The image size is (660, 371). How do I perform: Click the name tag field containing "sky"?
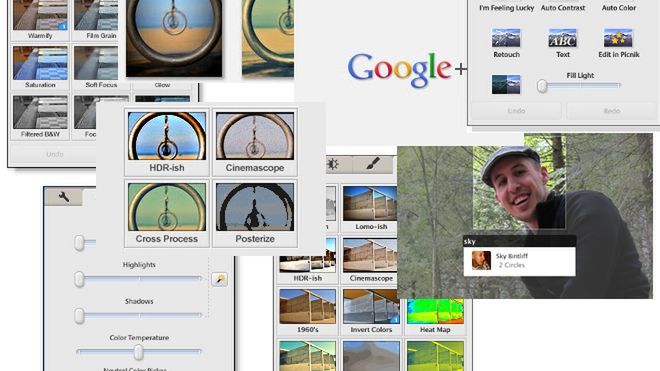519,241
